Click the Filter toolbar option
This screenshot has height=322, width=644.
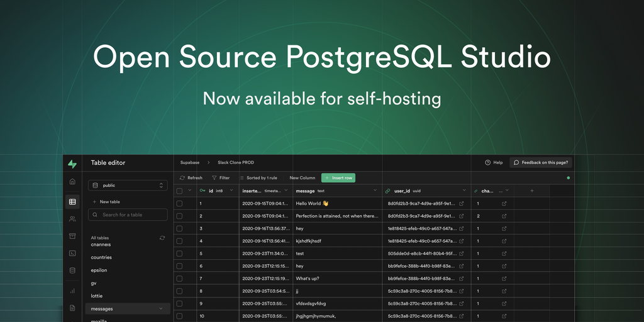coord(221,178)
